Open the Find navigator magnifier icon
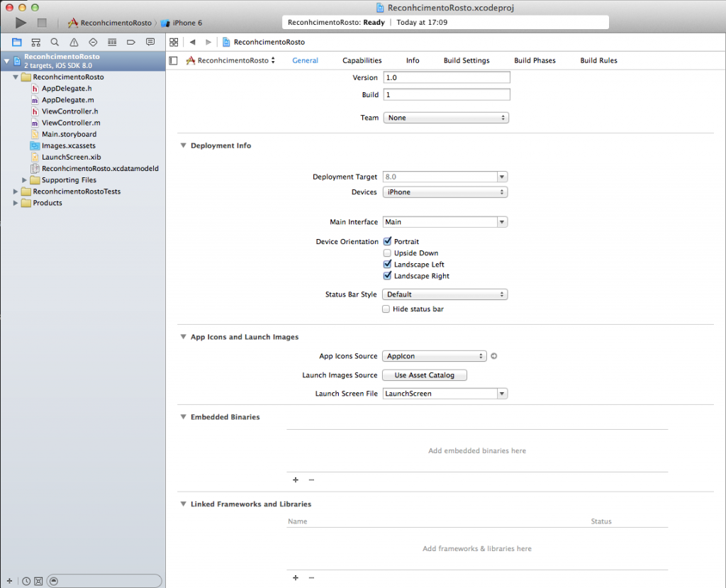This screenshot has height=588, width=726. 55,42
